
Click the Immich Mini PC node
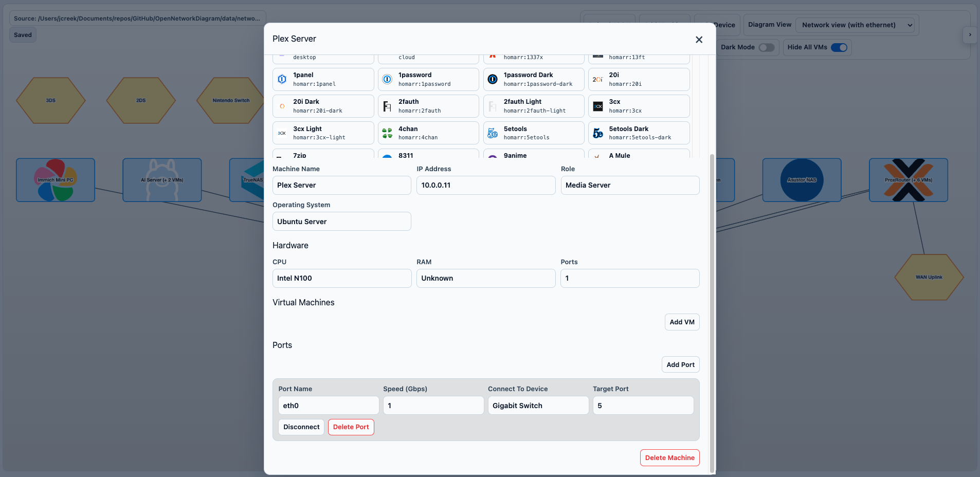(x=56, y=180)
